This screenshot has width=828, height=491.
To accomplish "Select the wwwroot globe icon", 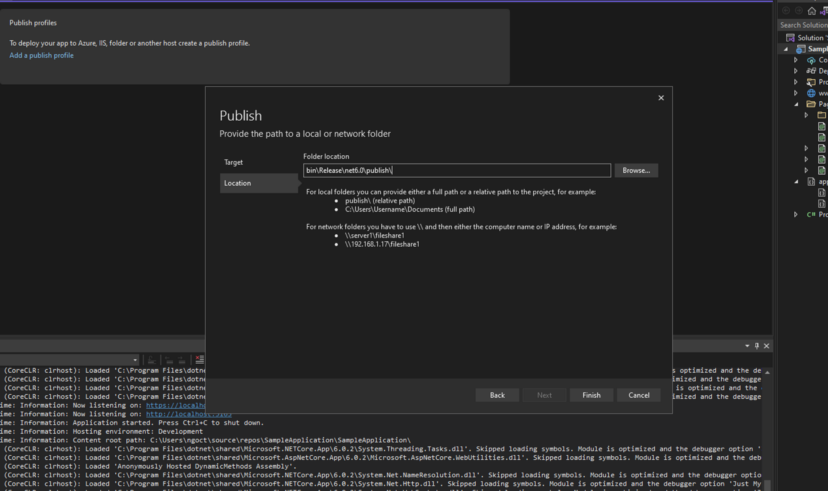I will point(810,93).
